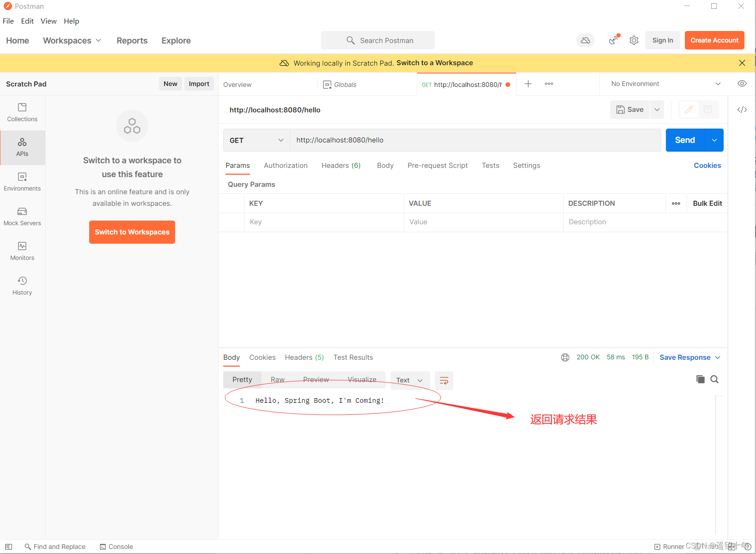Screen dimensions: 756x554
Task: Click the network globe icon
Action: (x=565, y=357)
